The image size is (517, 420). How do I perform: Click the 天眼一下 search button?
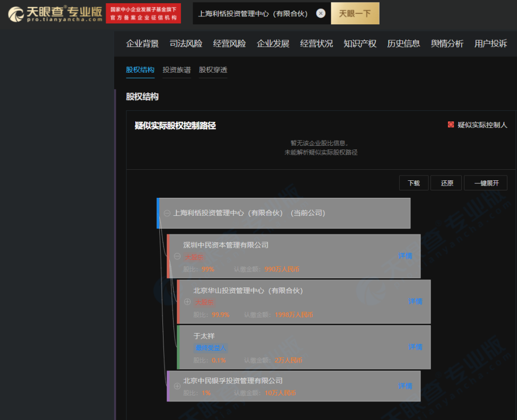point(355,14)
